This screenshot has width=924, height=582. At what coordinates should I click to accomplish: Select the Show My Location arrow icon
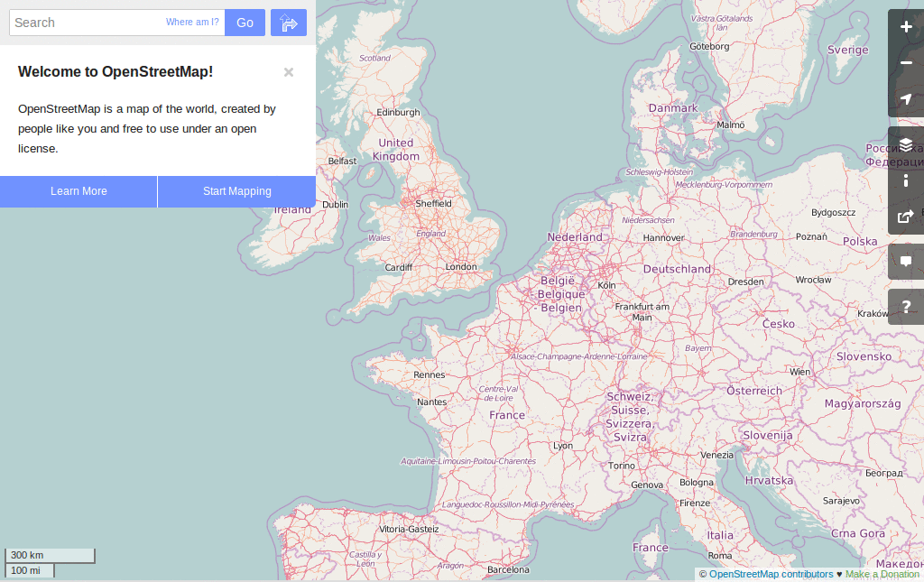coord(905,99)
